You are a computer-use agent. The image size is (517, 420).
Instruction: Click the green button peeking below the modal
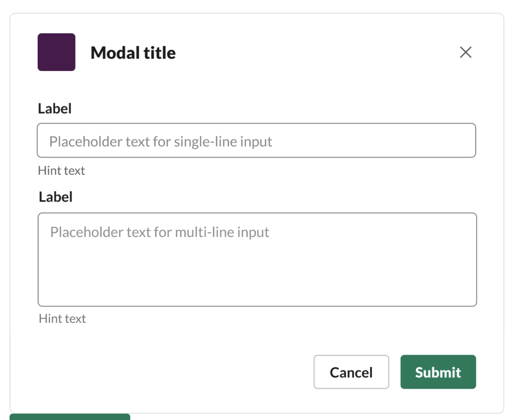click(x=70, y=417)
